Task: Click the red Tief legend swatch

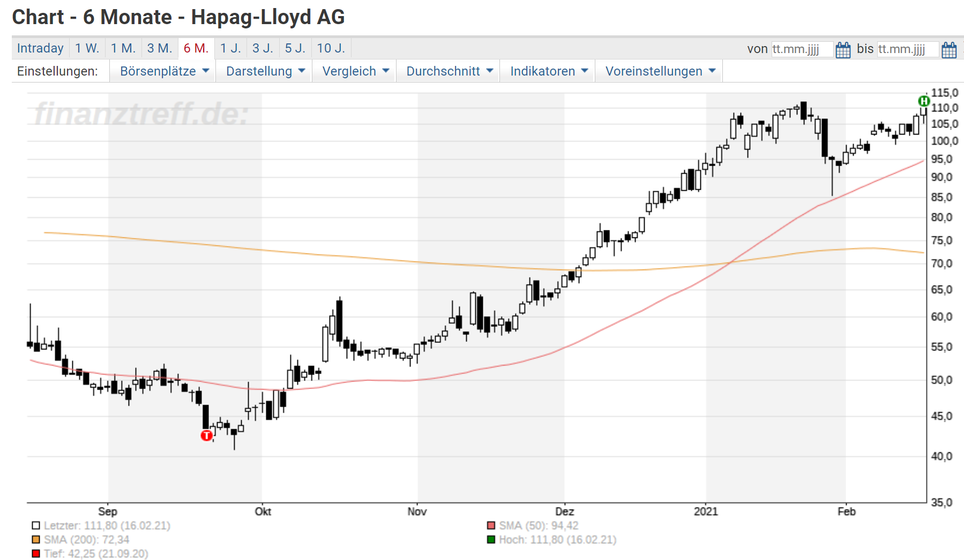Action: coord(36,554)
